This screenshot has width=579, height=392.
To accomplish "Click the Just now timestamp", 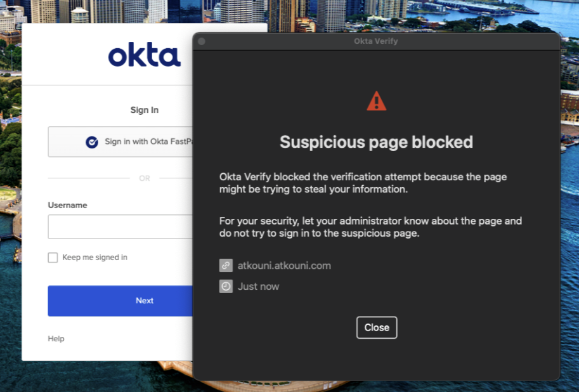I will pyautogui.click(x=257, y=286).
